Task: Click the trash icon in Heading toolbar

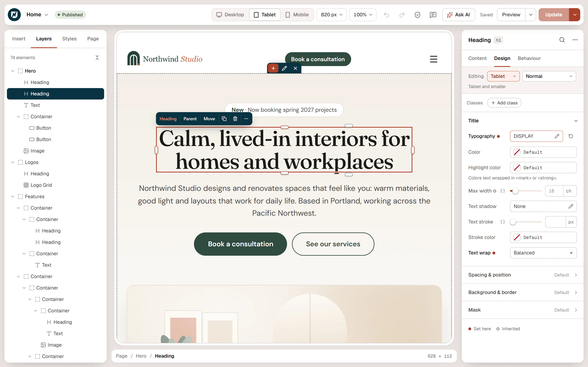Action: pyautogui.click(x=235, y=119)
